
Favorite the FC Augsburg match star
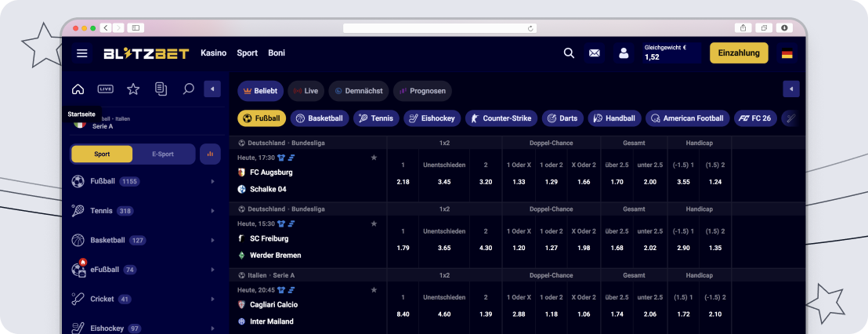coord(374,158)
